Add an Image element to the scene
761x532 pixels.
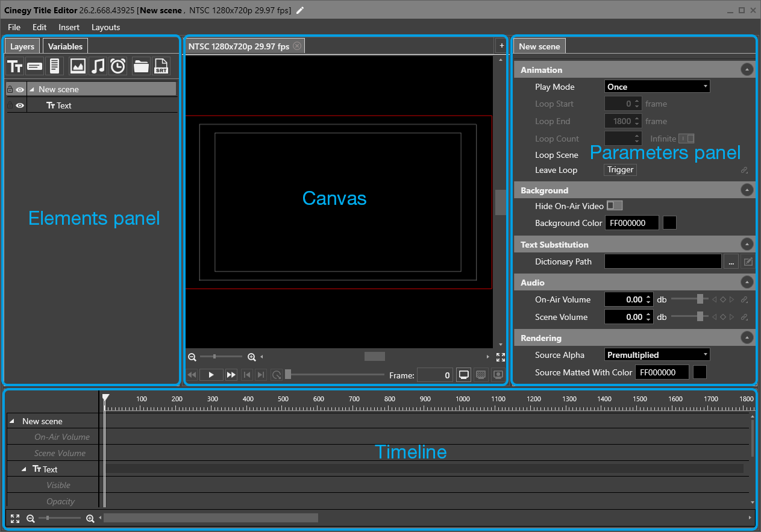tap(78, 66)
